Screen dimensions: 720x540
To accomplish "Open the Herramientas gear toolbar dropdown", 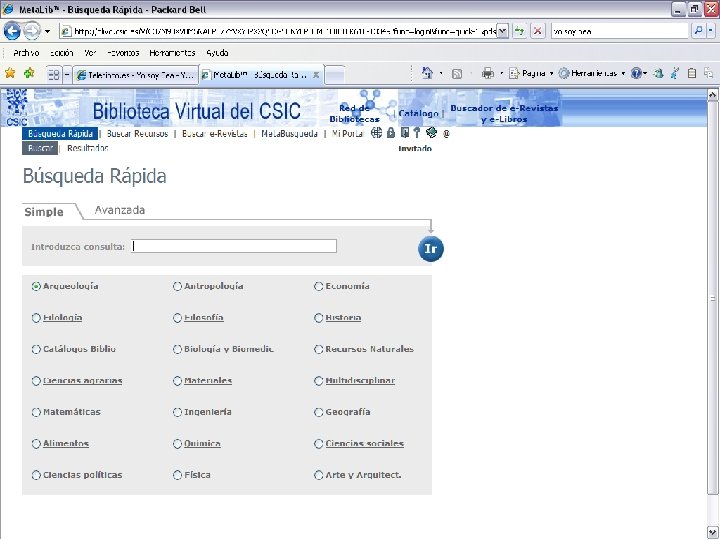I will (x=592, y=73).
